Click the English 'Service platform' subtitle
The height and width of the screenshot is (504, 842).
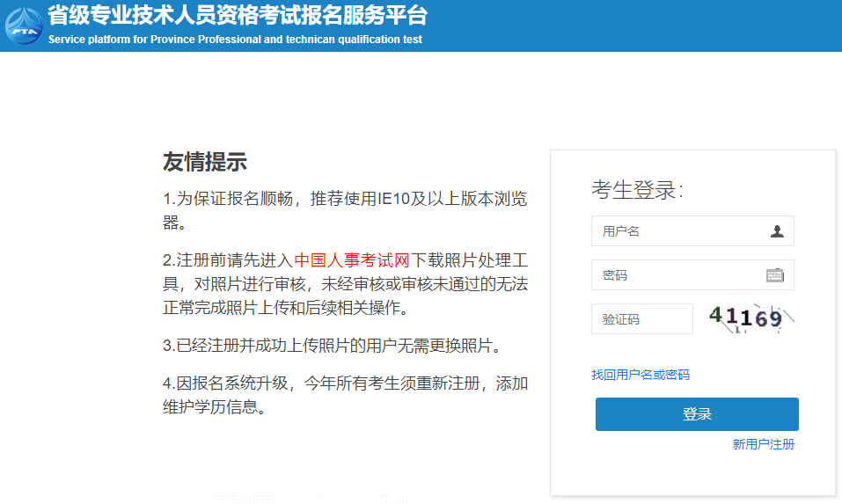point(235,40)
